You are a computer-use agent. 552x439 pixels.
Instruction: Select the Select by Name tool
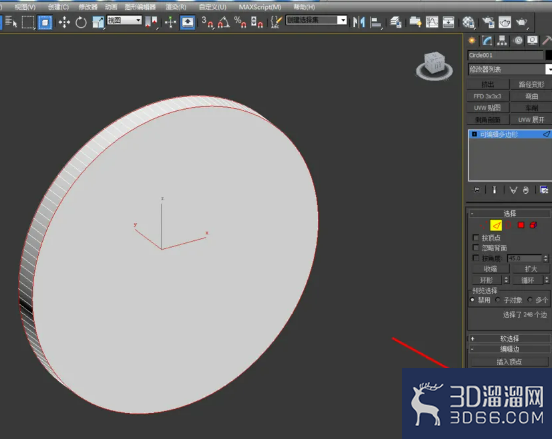coord(11,22)
